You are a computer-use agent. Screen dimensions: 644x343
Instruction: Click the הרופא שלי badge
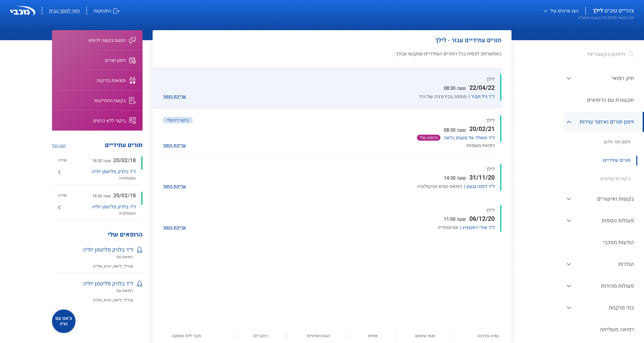pyautogui.click(x=429, y=138)
